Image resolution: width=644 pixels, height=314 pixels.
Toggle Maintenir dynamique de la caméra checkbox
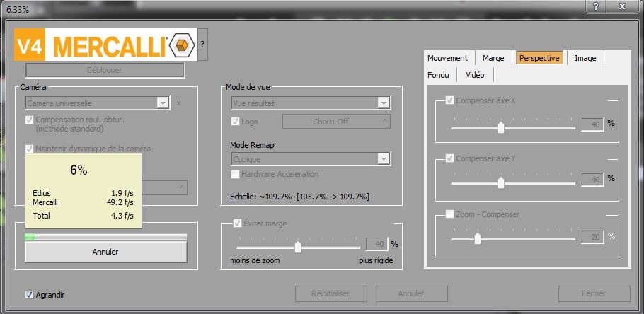point(29,149)
